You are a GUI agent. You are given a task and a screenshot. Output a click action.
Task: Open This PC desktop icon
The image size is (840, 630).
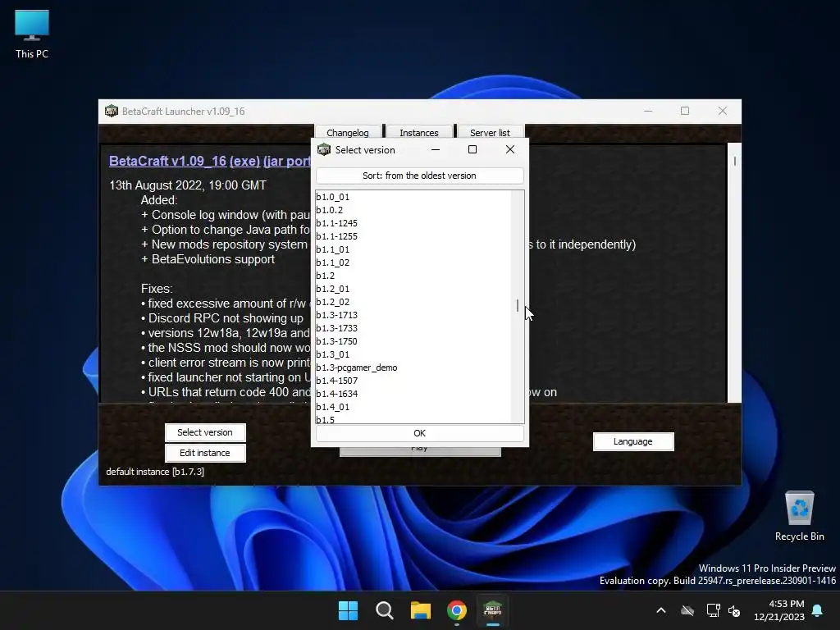pyautogui.click(x=32, y=34)
